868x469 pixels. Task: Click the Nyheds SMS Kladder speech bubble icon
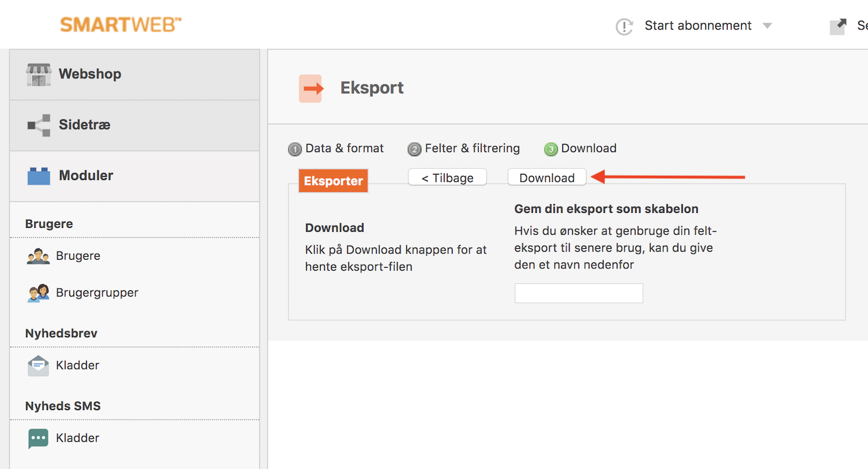coord(37,438)
